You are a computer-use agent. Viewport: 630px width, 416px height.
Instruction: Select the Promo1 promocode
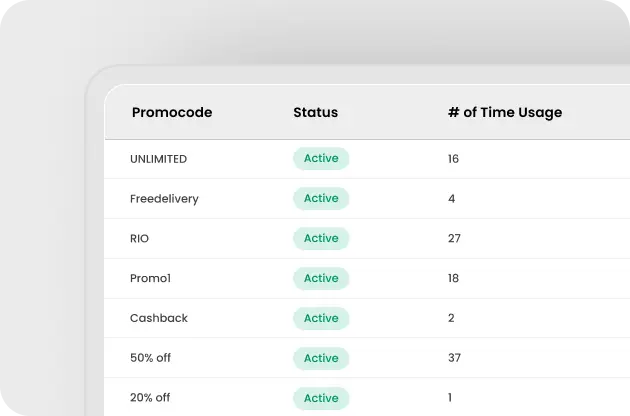[150, 278]
